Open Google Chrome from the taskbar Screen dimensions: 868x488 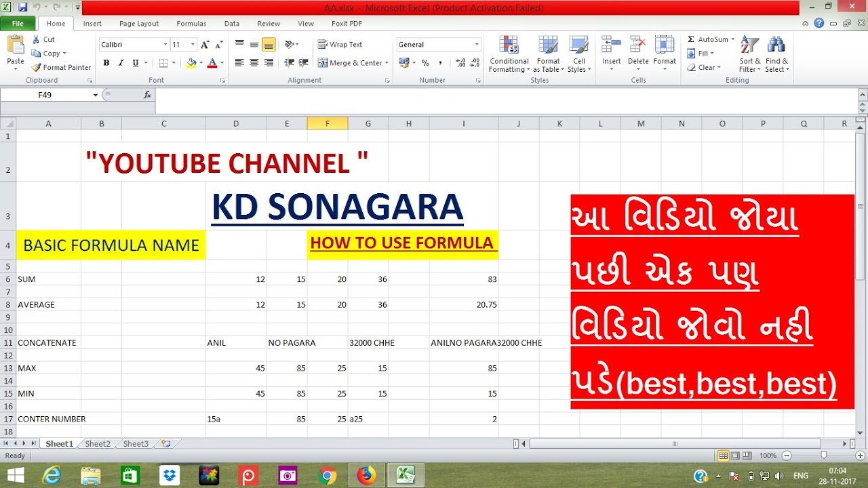pos(327,475)
